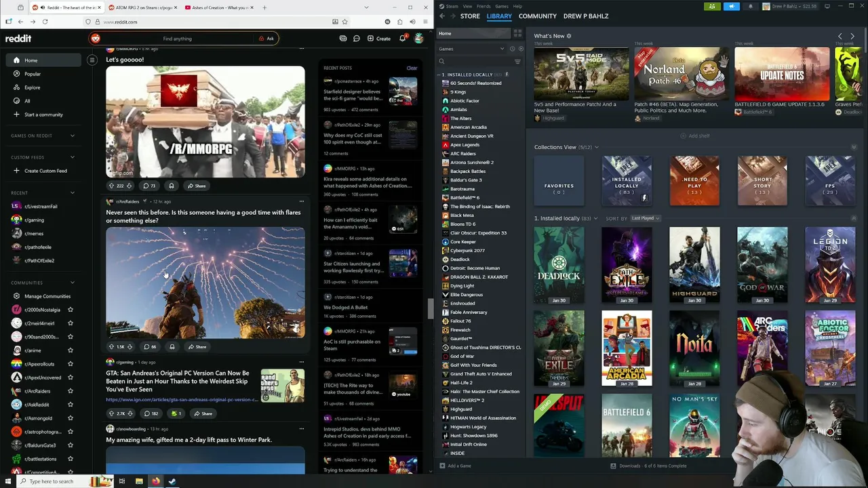Bookmark reddit.com with star icon

point(344,22)
